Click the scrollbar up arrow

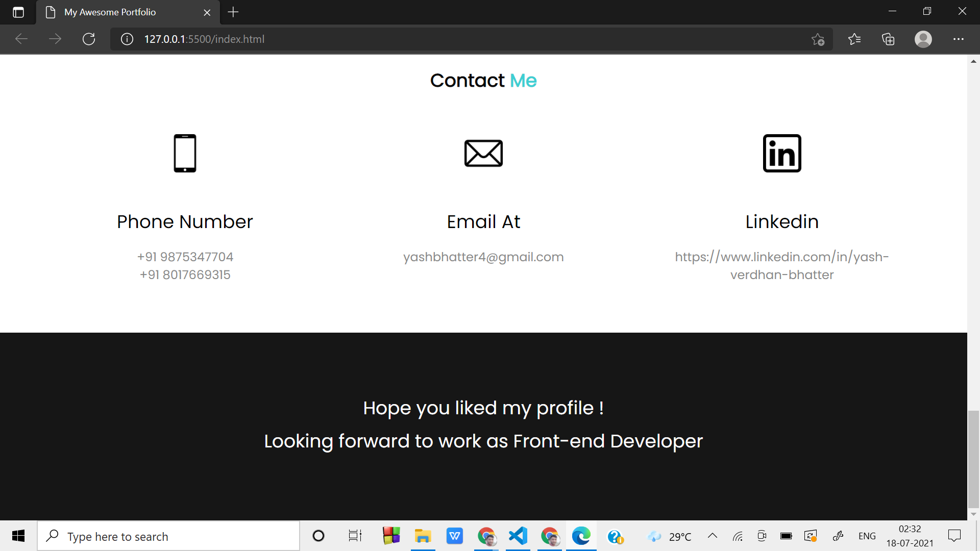[973, 61]
